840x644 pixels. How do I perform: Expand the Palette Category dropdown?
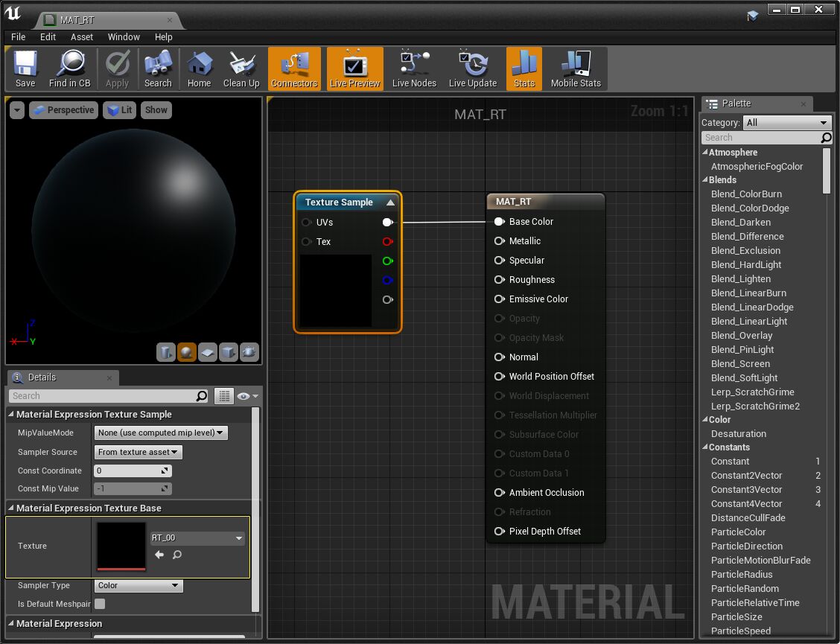point(787,123)
